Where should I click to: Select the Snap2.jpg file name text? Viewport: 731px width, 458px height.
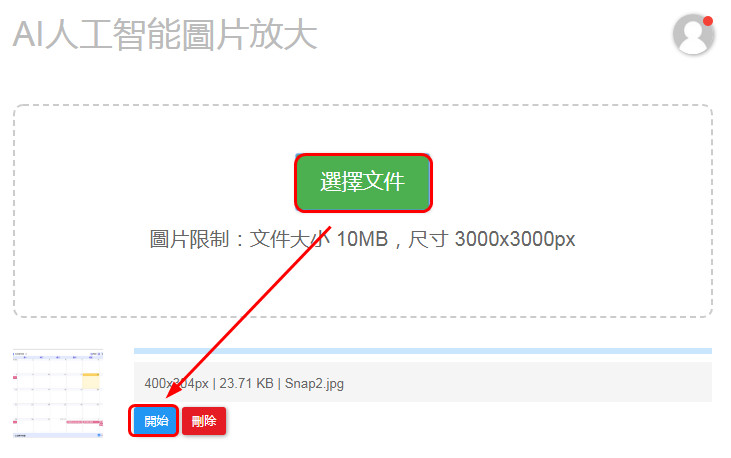(314, 383)
